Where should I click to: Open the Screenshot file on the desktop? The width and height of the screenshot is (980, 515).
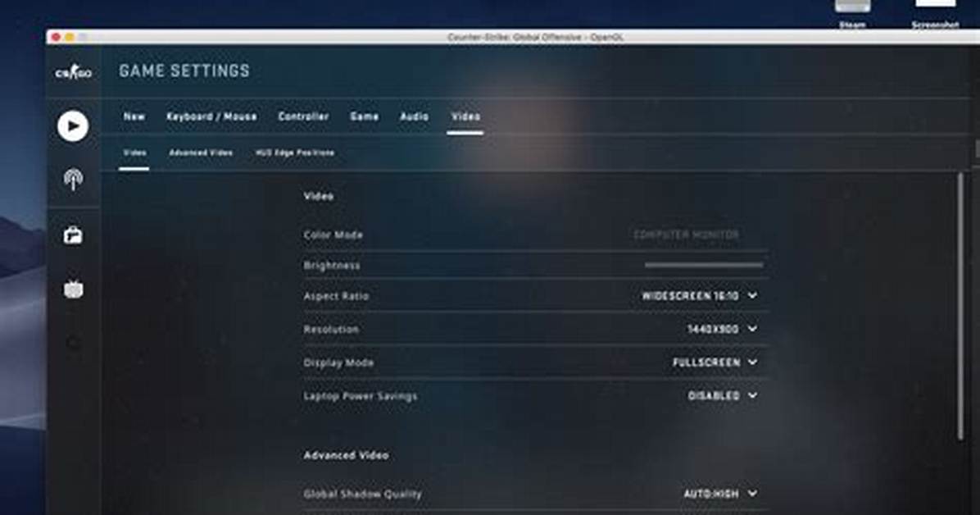click(x=935, y=12)
